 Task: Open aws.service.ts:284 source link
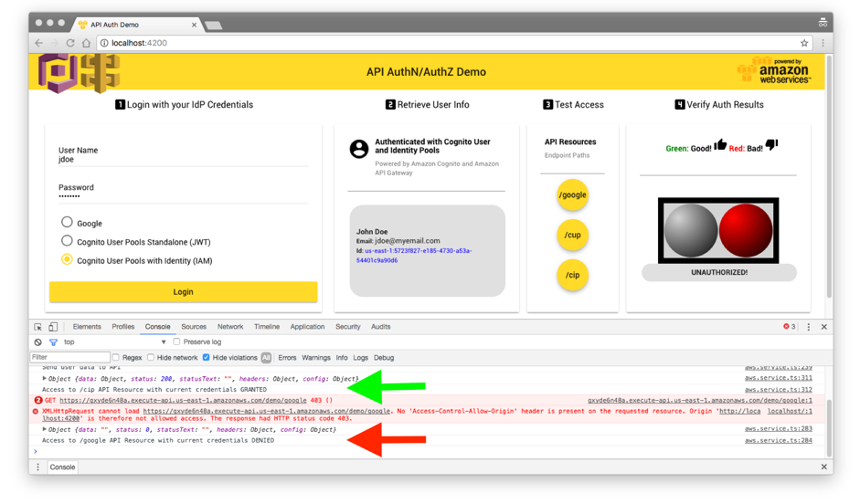(779, 440)
